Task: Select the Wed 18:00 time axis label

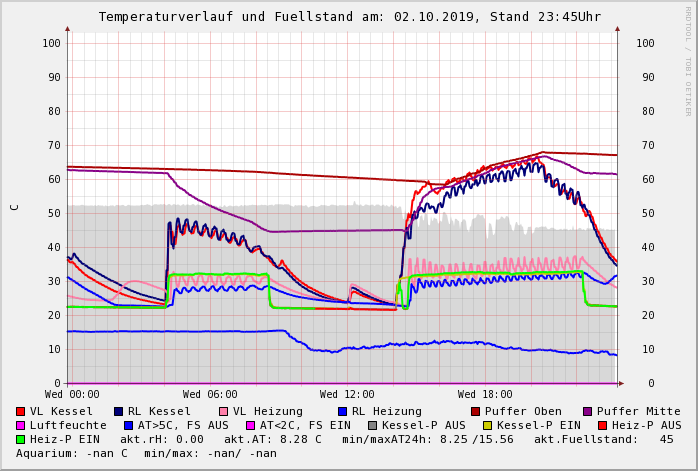Action: coord(485,395)
